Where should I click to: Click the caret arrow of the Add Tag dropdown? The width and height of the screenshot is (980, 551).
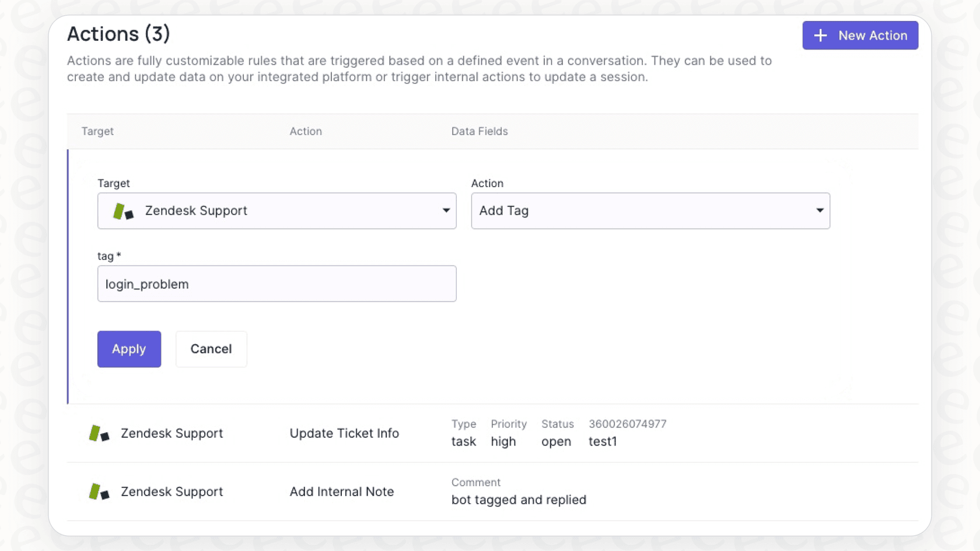(820, 210)
